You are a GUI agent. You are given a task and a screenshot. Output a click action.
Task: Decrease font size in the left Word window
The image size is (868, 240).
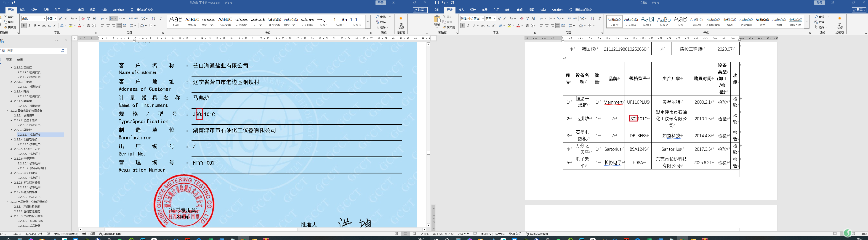click(66, 18)
